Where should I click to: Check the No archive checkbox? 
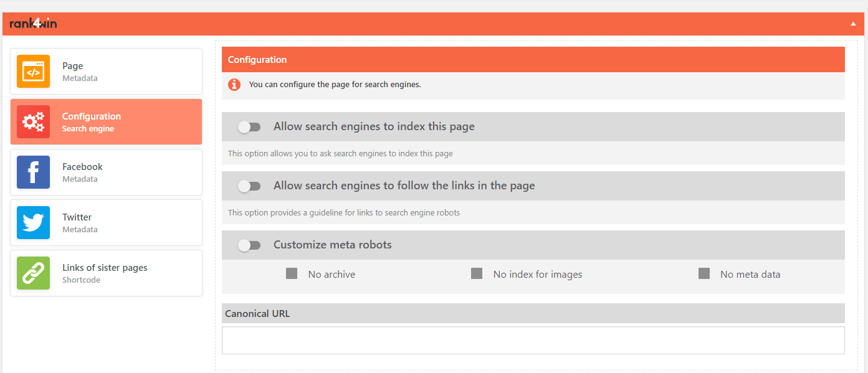pos(292,273)
